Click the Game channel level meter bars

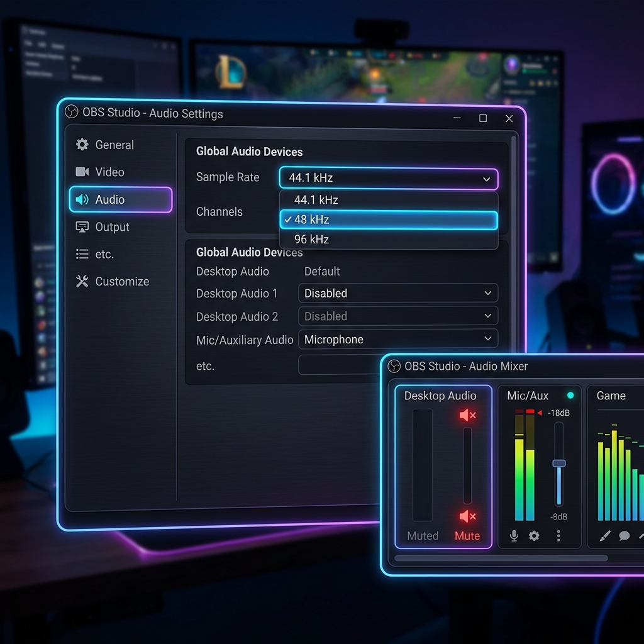point(620,472)
